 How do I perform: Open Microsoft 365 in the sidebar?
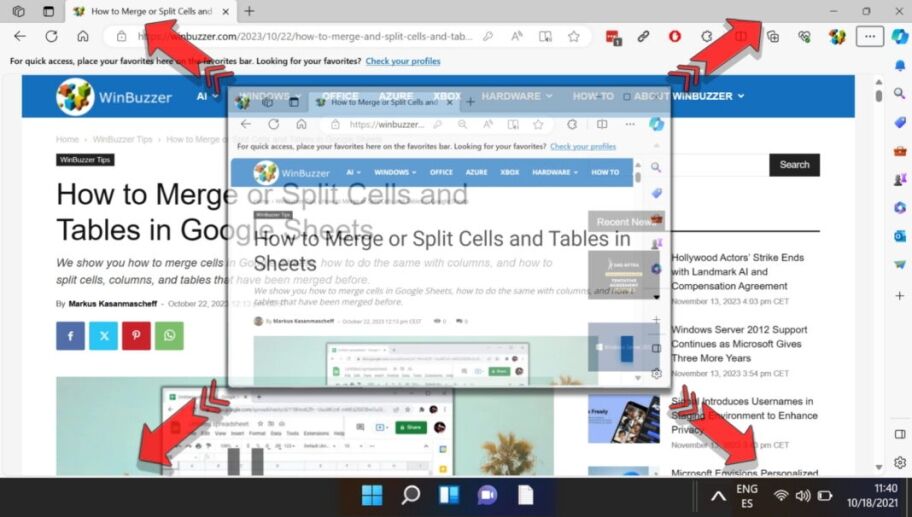[x=900, y=208]
